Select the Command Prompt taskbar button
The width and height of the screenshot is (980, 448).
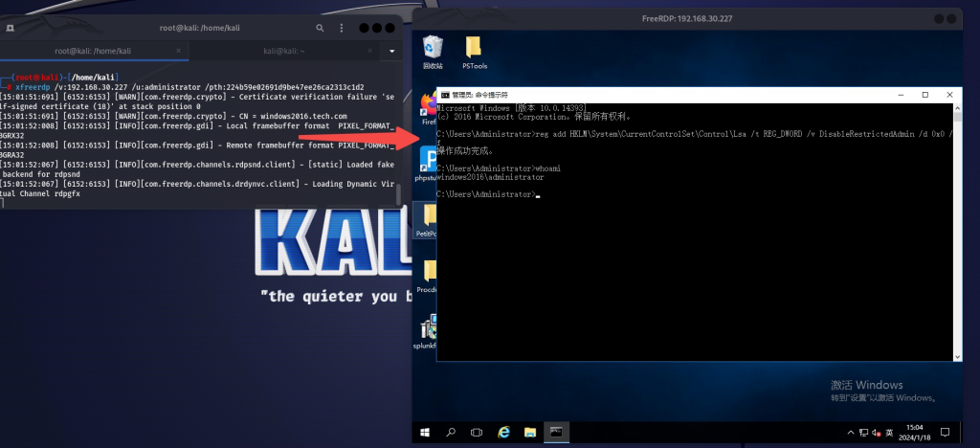click(x=556, y=432)
